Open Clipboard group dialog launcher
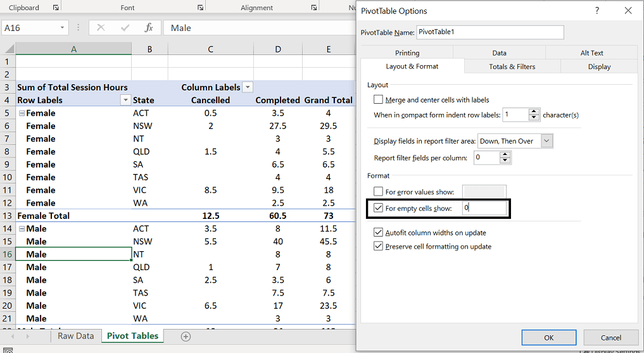644x353 pixels. coord(56,8)
